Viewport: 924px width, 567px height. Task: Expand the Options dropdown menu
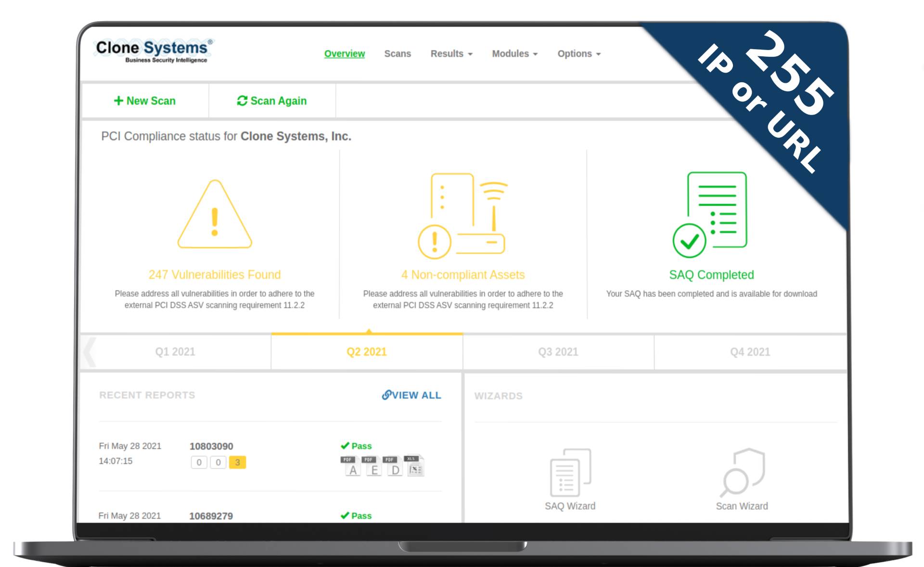579,53
